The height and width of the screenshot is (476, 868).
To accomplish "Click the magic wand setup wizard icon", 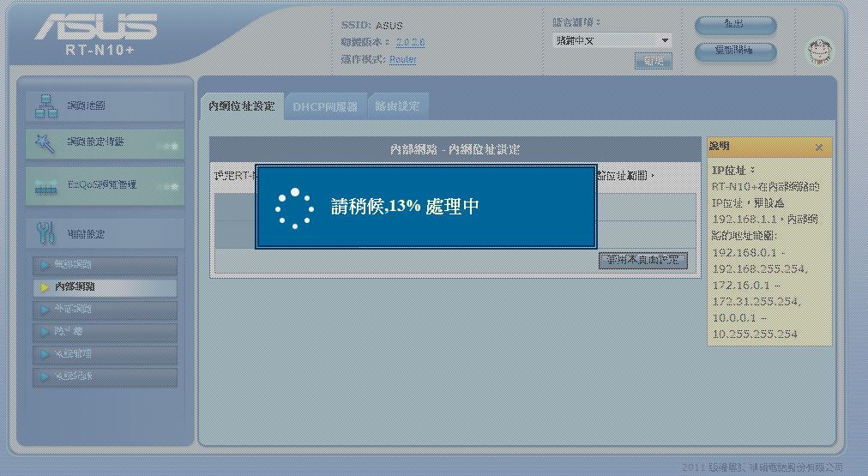I will coord(45,142).
